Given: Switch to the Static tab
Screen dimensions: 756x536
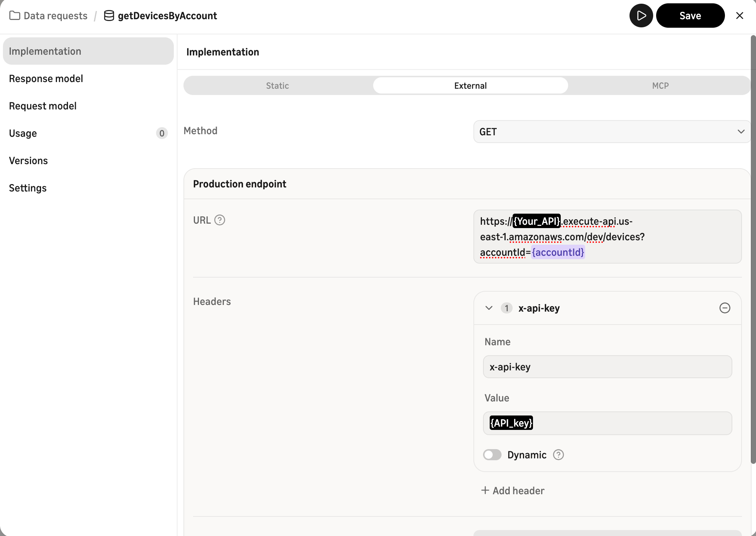Looking at the screenshot, I should [x=278, y=86].
